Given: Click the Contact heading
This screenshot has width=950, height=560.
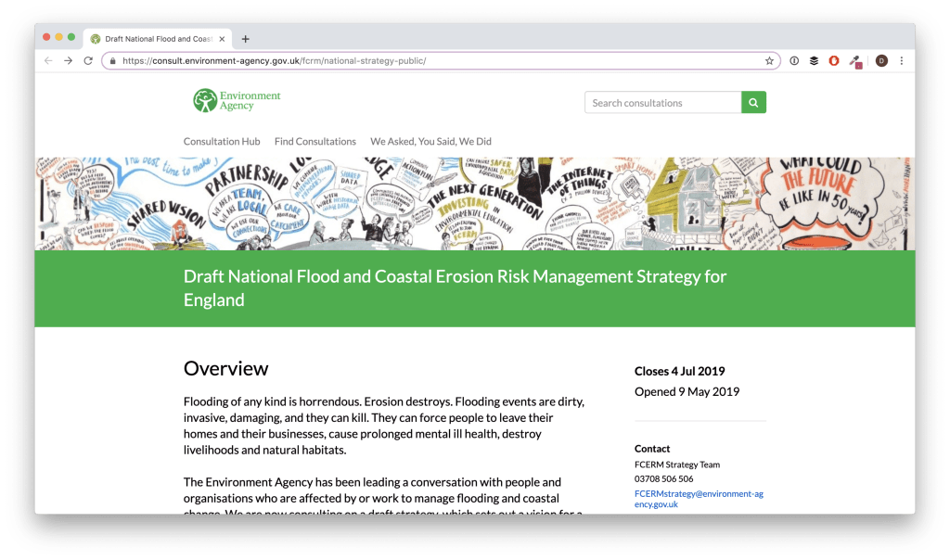Looking at the screenshot, I should coord(652,449).
